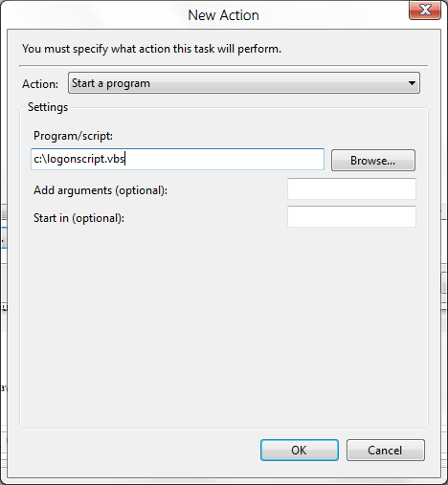
Task: Click the You must specify instruction text
Action: coord(151,49)
